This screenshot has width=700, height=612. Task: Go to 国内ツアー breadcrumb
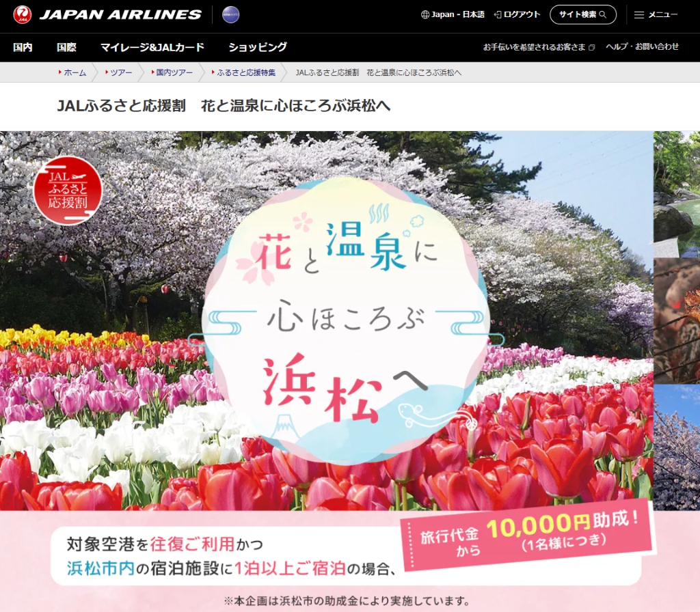(x=174, y=72)
